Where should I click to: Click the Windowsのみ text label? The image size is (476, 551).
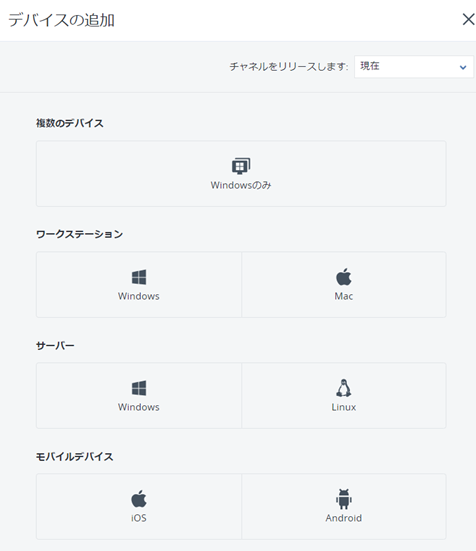point(241,185)
